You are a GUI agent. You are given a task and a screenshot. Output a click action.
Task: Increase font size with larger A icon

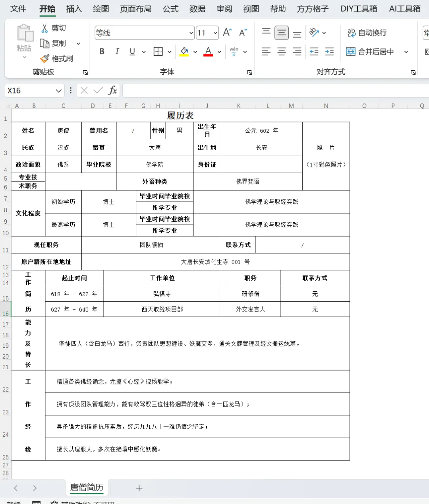coord(227,32)
